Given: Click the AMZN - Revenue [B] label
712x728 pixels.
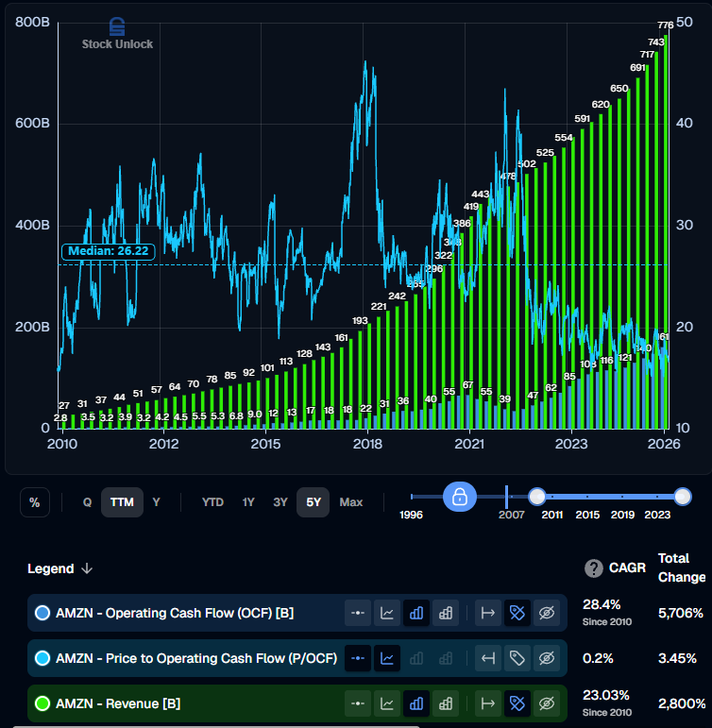Looking at the screenshot, I should point(118,703).
